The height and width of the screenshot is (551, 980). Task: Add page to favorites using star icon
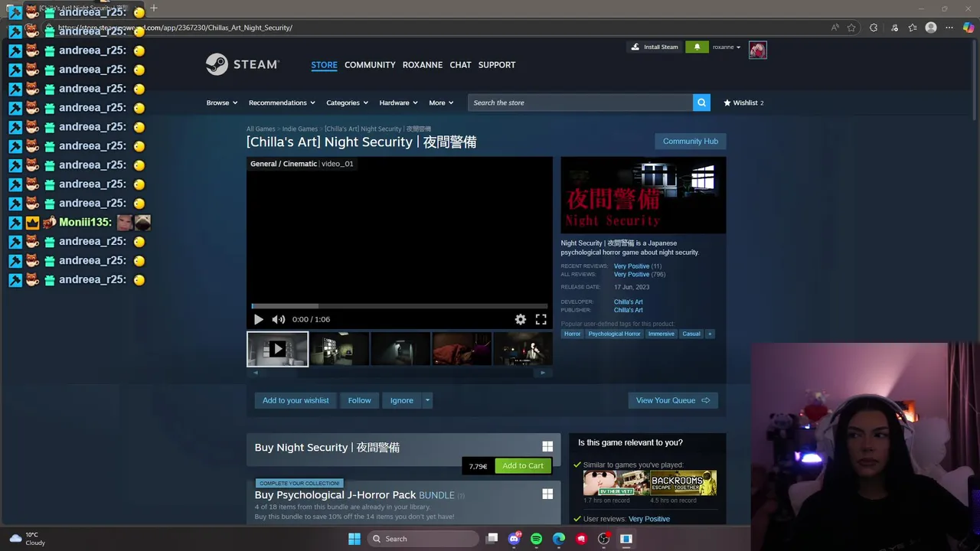click(851, 28)
